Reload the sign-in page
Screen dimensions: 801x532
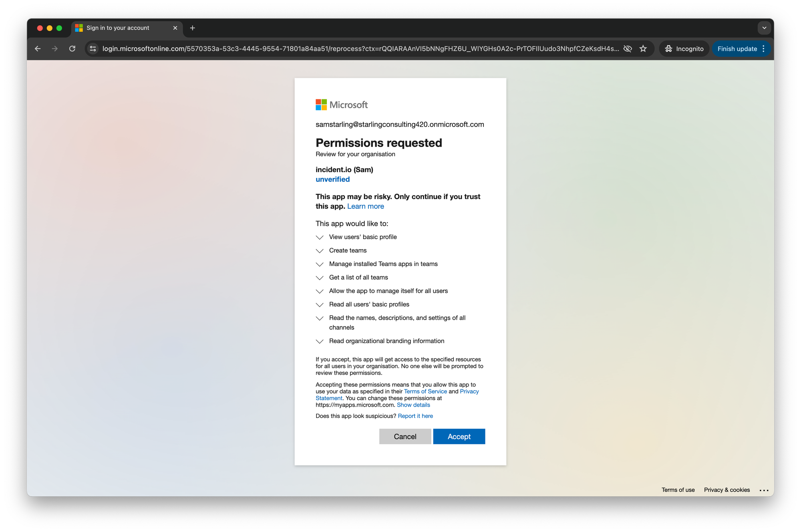click(72, 48)
